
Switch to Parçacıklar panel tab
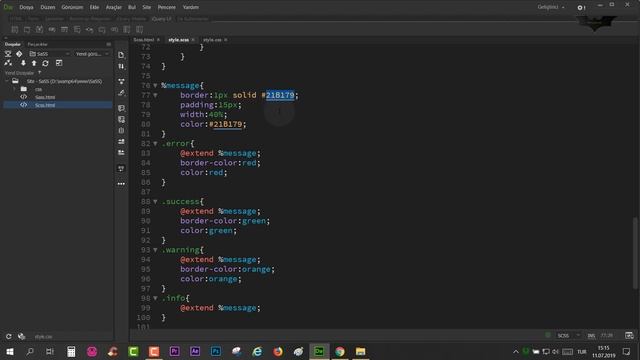pyautogui.click(x=38, y=44)
